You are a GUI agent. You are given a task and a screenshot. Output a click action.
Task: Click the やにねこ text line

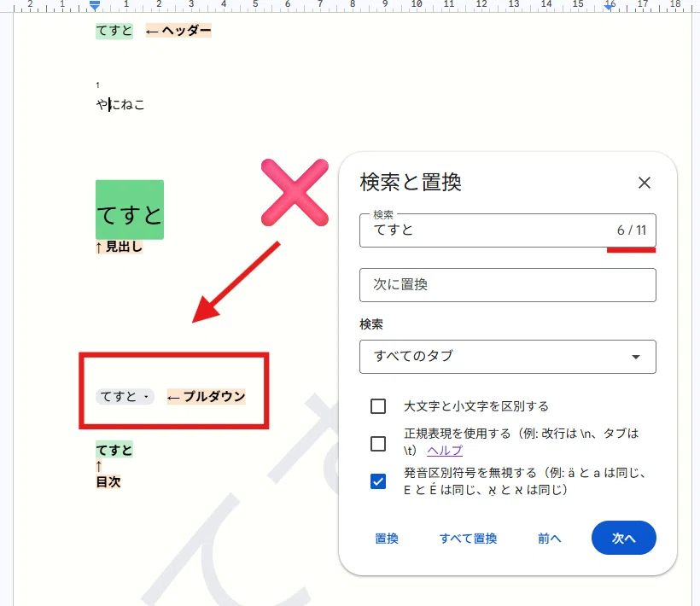point(120,104)
